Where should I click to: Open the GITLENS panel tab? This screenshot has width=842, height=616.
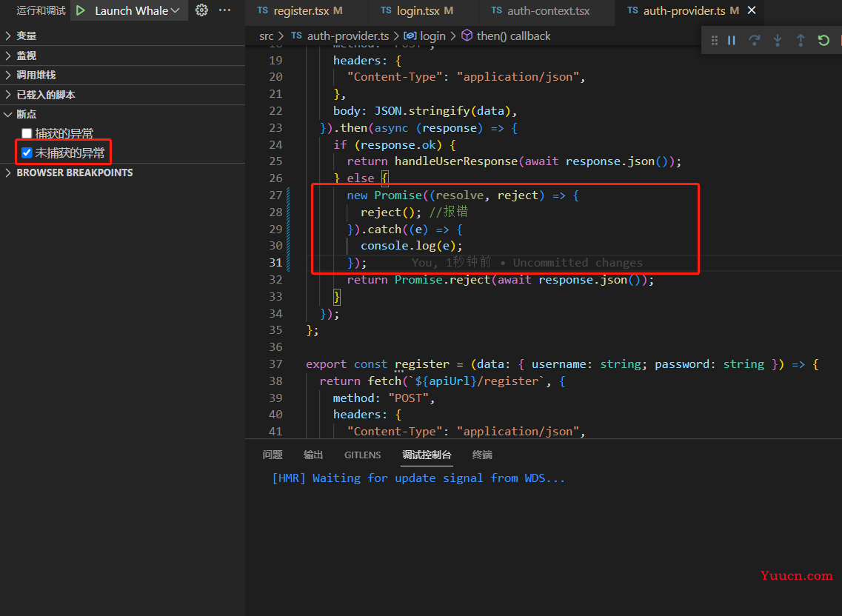(x=362, y=455)
